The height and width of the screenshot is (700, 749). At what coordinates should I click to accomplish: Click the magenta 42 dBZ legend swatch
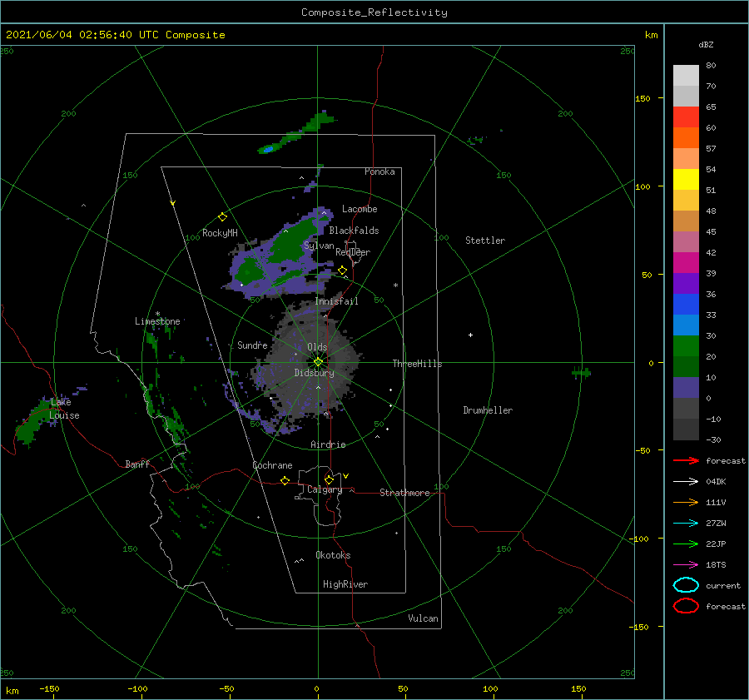[686, 262]
